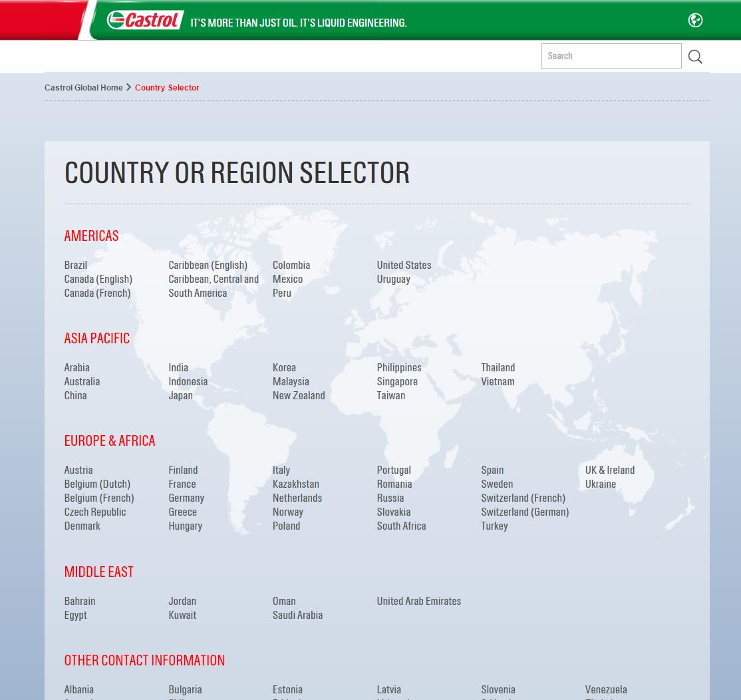Viewport: 741px width, 700px height.
Task: Select Vietnam
Action: point(498,381)
